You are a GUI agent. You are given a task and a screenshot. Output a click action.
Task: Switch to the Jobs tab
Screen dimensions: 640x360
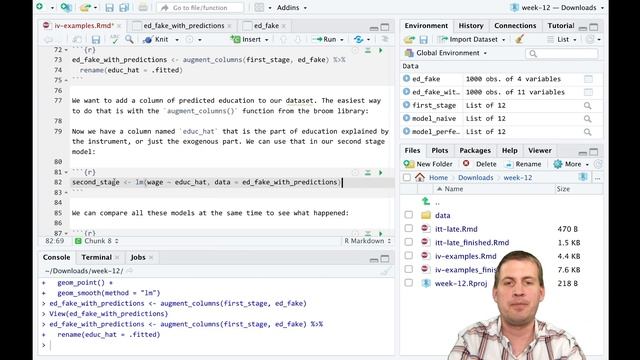point(138,257)
